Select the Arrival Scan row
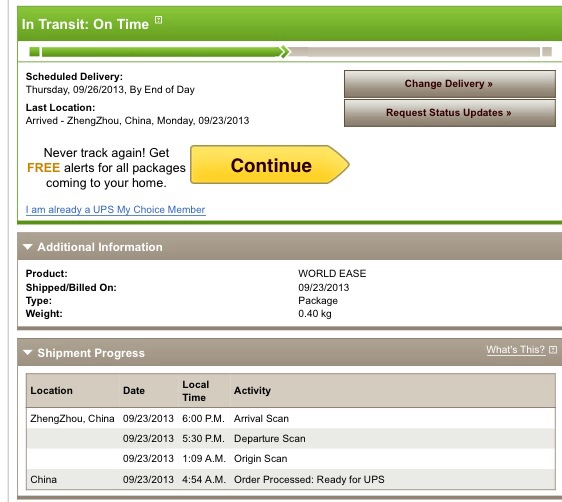 pyautogui.click(x=291, y=419)
